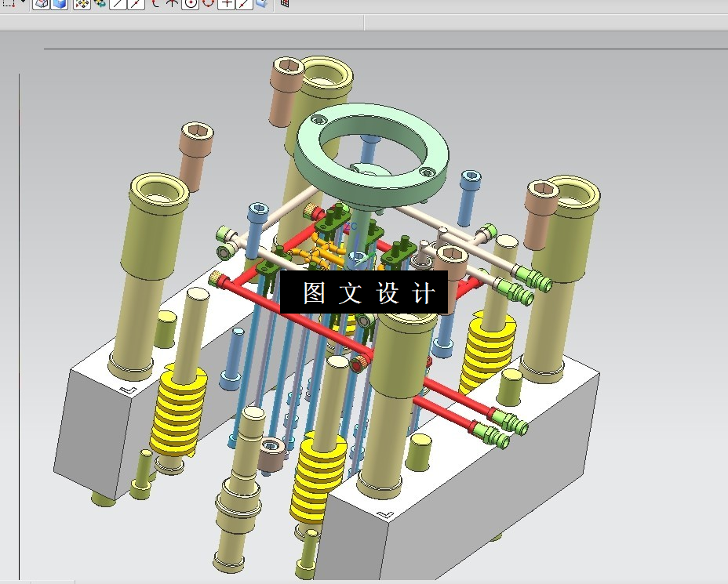Viewport: 728px width, 584px height.
Task: Open the selection tool dropdown arrow
Action: click(x=23, y=2)
